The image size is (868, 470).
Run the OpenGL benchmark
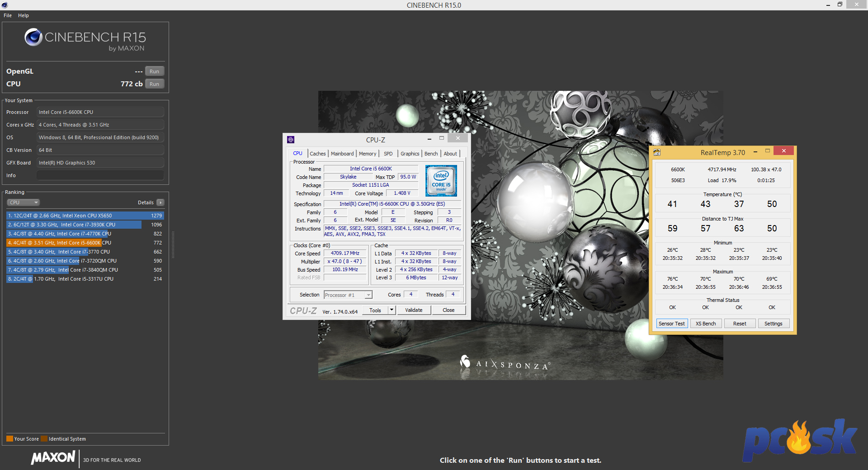[155, 71]
